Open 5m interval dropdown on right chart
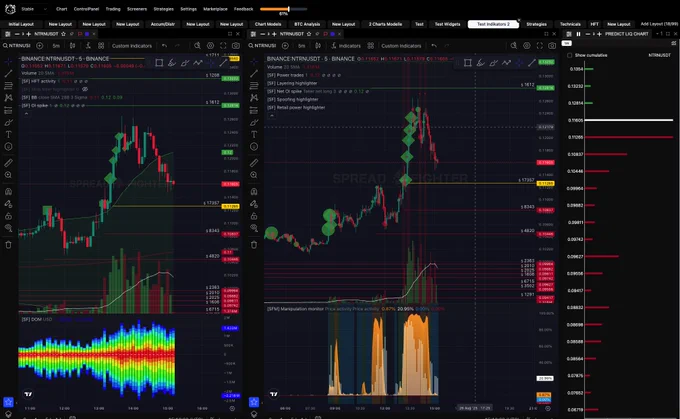Screen dimensions: 680x419 tap(301, 46)
